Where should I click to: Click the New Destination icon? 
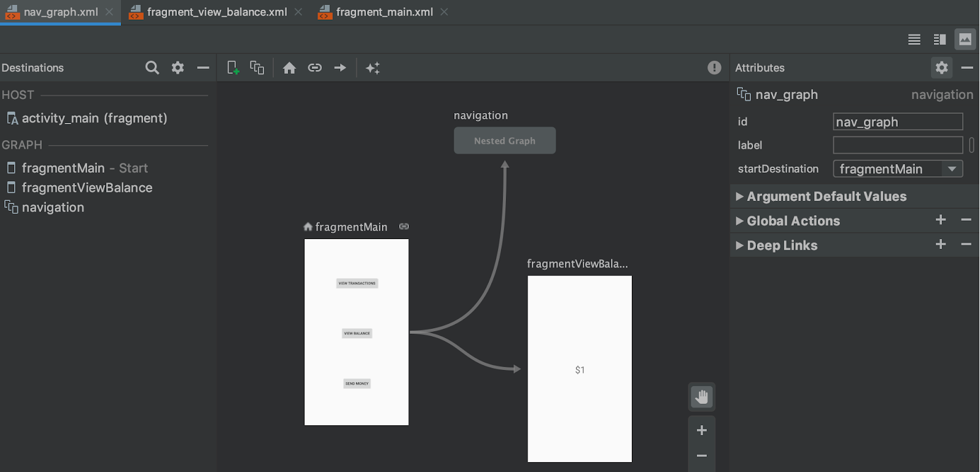pos(233,68)
